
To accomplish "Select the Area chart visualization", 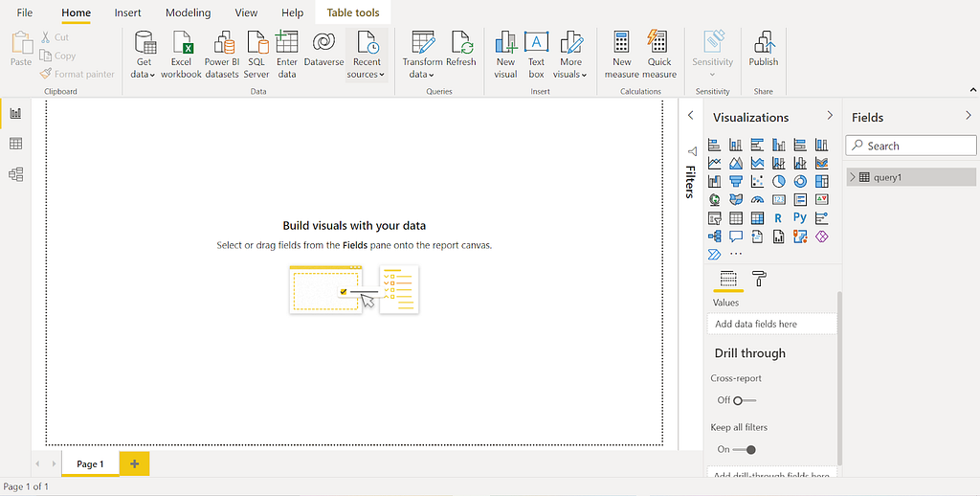I will pos(736,163).
